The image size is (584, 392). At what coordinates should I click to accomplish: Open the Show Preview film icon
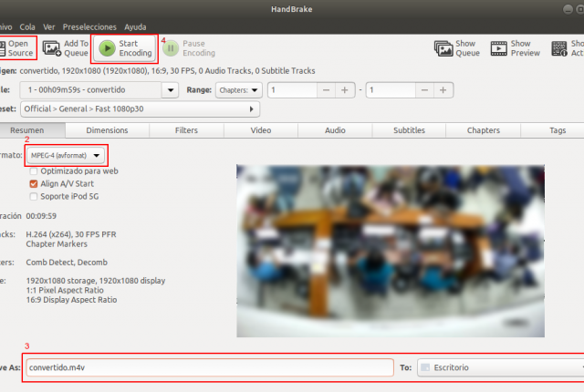coord(499,48)
